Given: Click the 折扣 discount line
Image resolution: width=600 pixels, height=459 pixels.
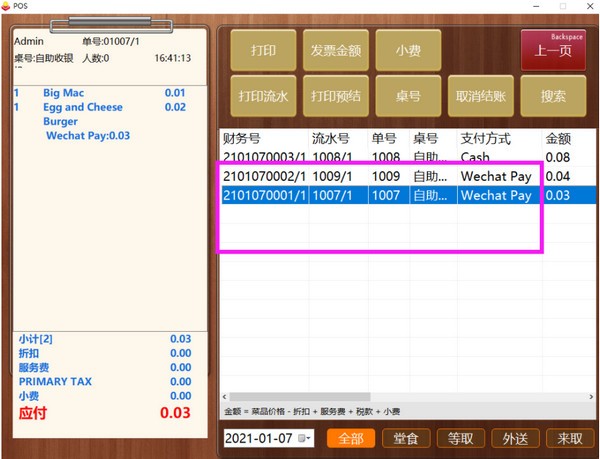Looking at the screenshot, I should pos(105,353).
